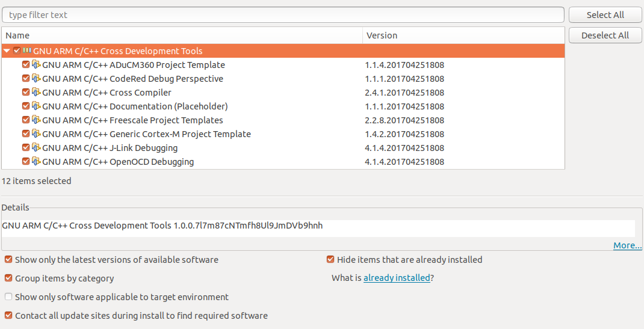Image resolution: width=644 pixels, height=329 pixels.
Task: Open the More... details link
Action: (x=627, y=245)
